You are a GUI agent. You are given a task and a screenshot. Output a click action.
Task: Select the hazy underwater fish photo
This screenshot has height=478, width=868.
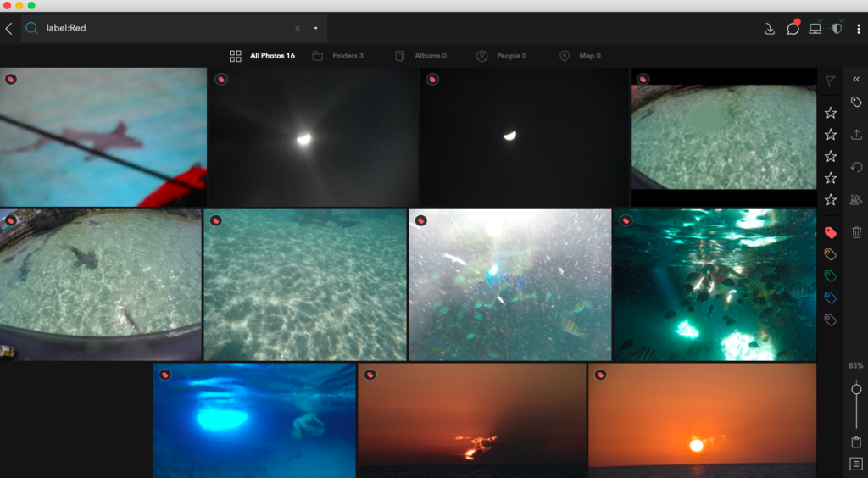[509, 285]
